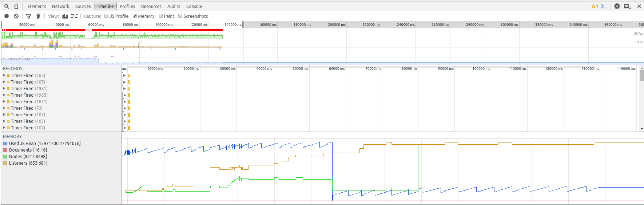Collect garbage with the trash icon
Screen dimensions: 644x205
(x=38, y=16)
